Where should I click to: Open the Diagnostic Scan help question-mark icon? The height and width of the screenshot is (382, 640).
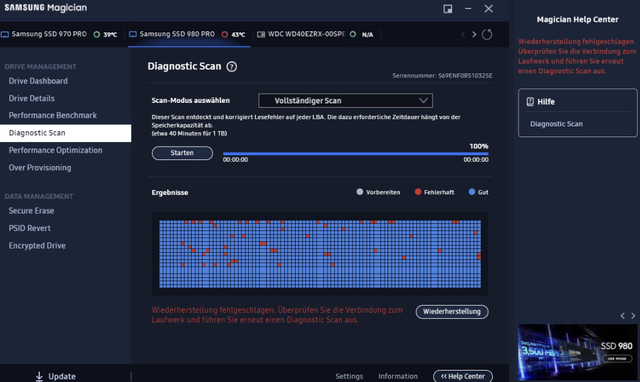coord(231,67)
